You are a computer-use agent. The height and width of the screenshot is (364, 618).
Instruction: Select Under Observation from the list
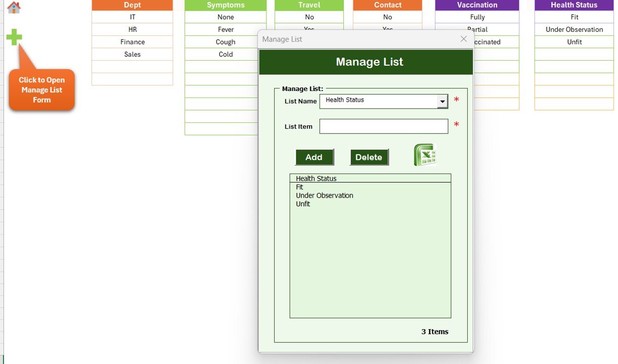point(324,195)
